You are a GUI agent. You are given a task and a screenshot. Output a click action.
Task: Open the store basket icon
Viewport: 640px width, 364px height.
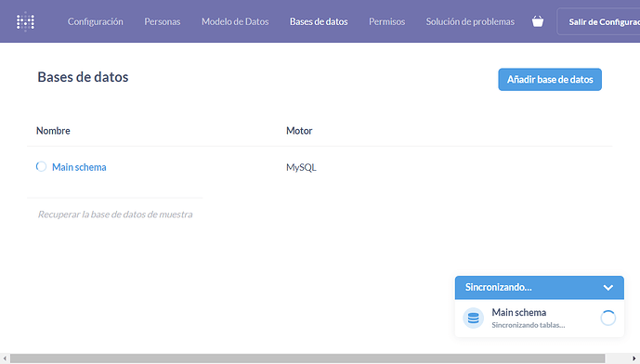tap(538, 21)
